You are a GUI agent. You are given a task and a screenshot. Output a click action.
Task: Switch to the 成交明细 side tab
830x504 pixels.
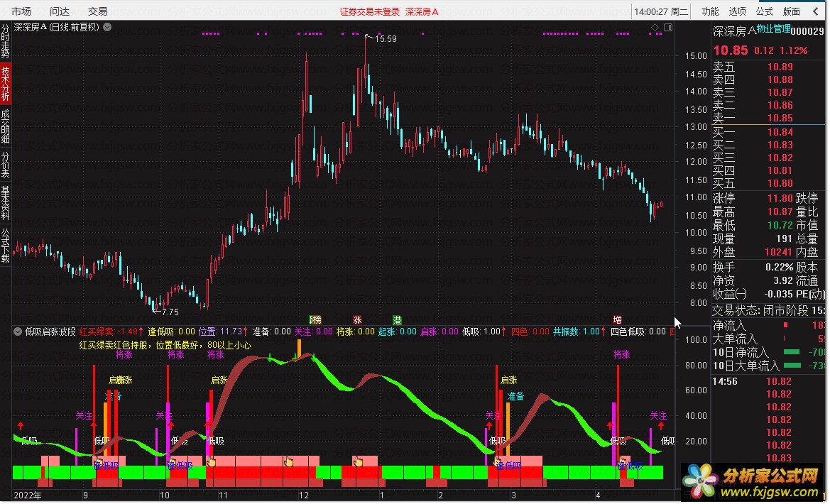click(x=5, y=126)
